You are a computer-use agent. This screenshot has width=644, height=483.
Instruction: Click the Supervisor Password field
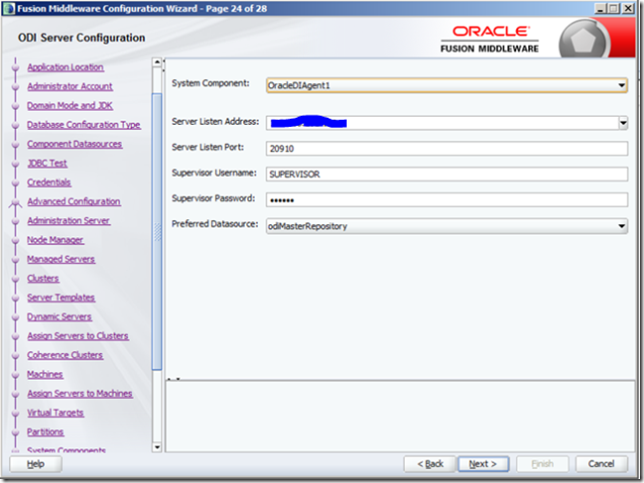[447, 200]
